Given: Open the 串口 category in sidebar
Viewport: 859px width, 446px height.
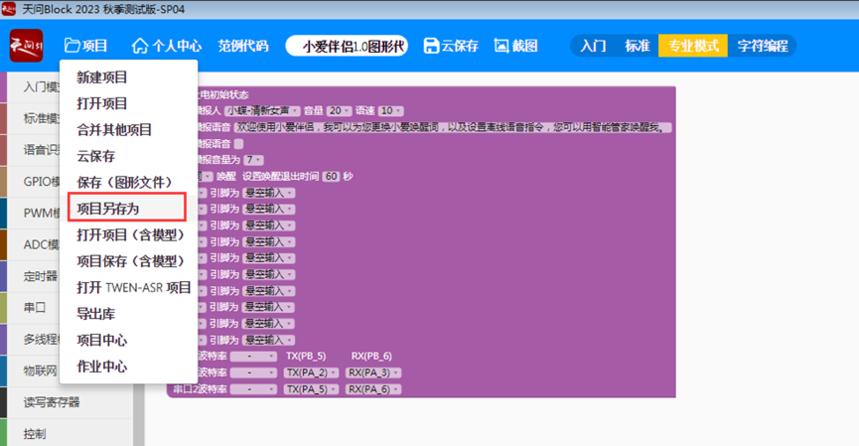Looking at the screenshot, I should pyautogui.click(x=34, y=307).
